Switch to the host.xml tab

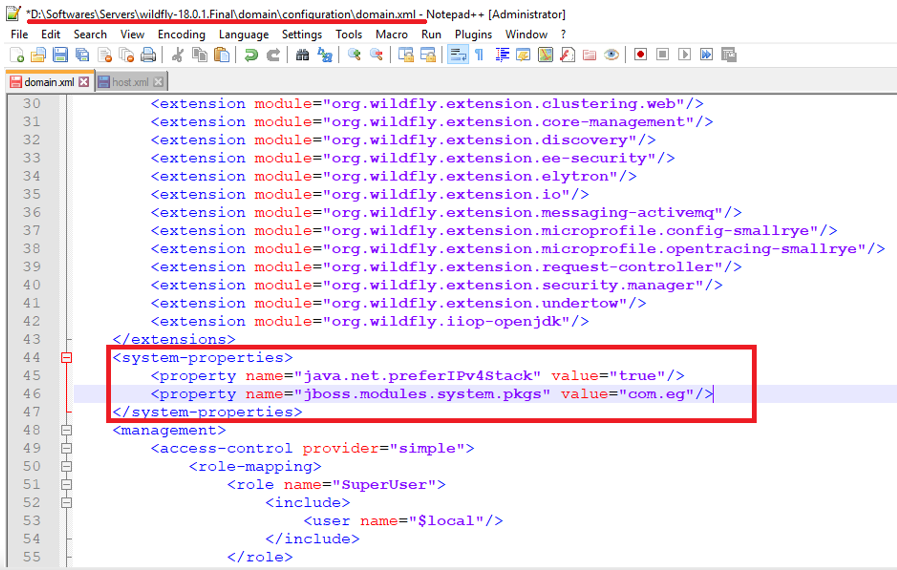pos(130,82)
